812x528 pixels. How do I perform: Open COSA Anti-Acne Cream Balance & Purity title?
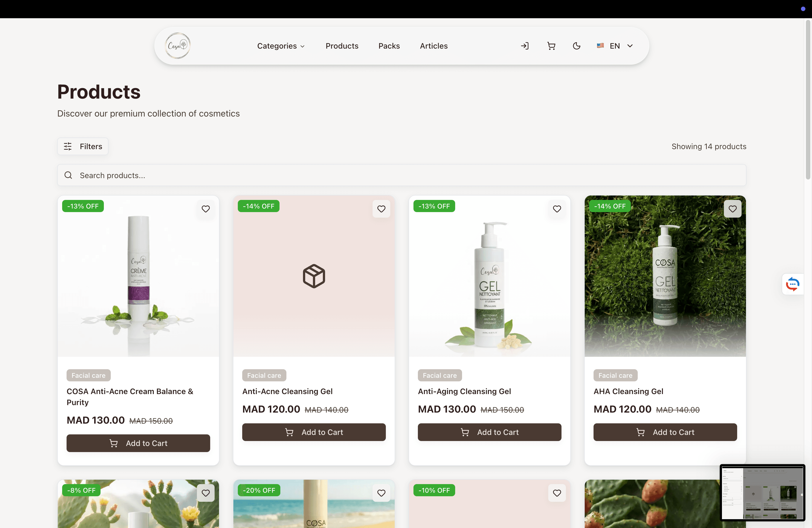click(x=130, y=397)
